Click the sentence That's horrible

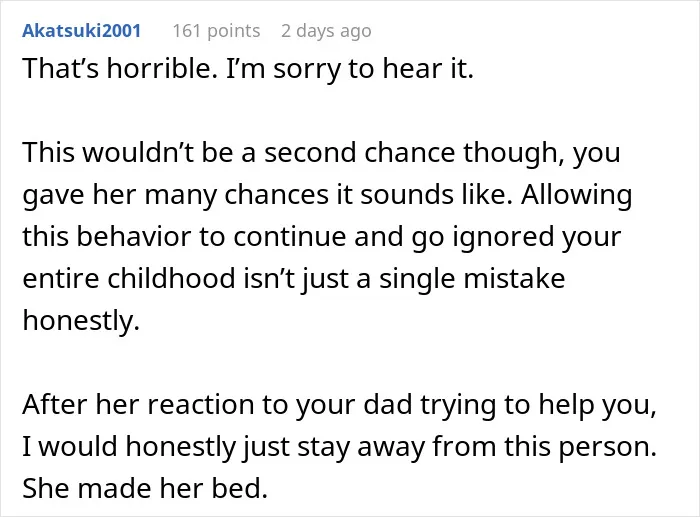(120, 69)
